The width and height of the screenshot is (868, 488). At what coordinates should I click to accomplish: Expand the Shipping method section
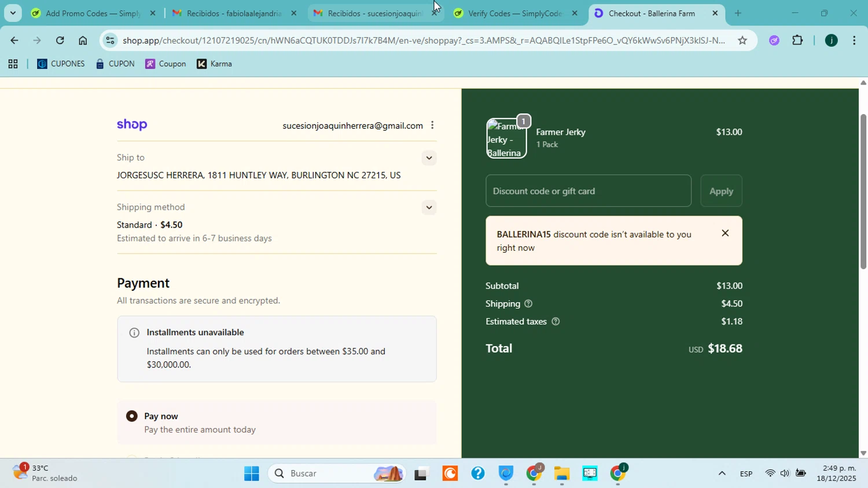pyautogui.click(x=429, y=208)
